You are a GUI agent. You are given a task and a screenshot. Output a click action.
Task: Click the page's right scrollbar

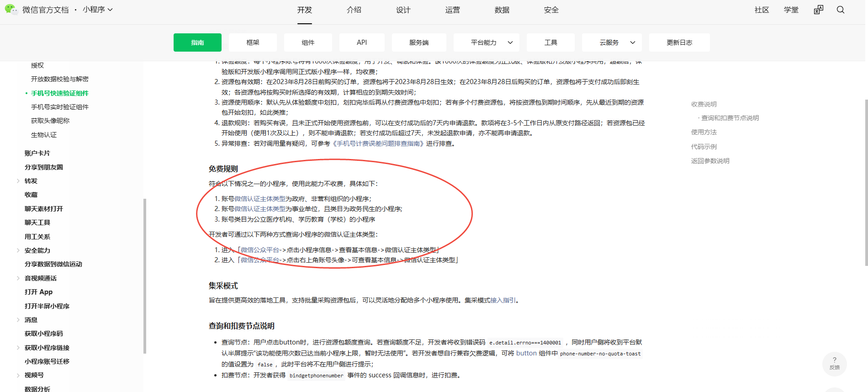(x=866, y=183)
